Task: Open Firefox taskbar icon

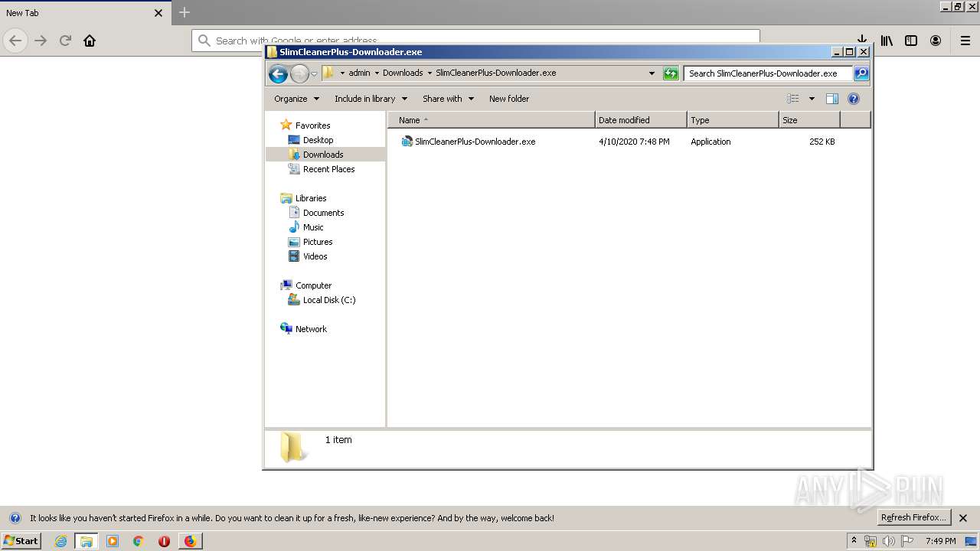Action: click(190, 541)
